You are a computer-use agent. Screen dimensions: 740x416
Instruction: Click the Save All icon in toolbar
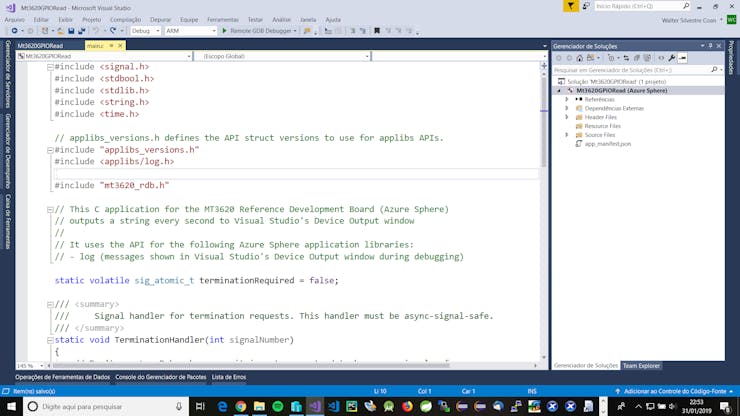(x=82, y=31)
